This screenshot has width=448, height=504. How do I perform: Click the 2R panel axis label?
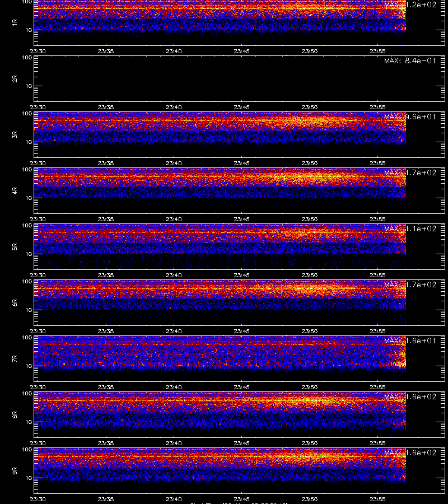15,79
